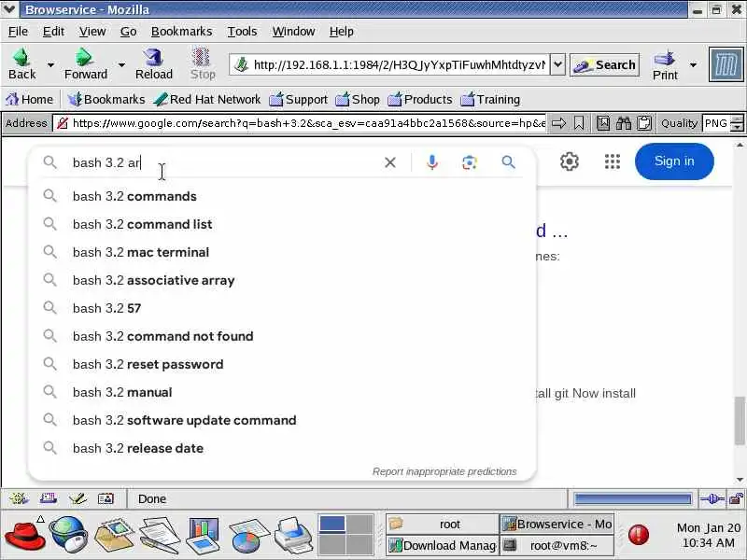The height and width of the screenshot is (560, 747).
Task: Click the status bar progress meter
Action: pos(633,499)
